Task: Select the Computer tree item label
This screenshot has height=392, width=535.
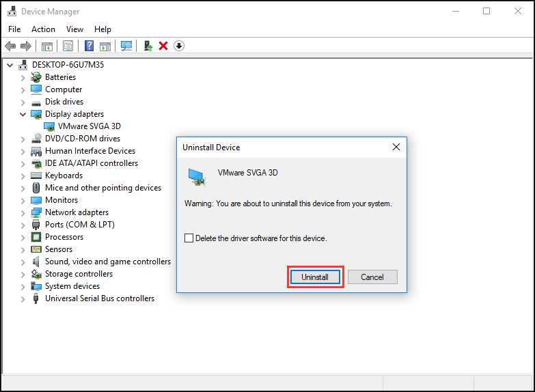Action: [64, 89]
